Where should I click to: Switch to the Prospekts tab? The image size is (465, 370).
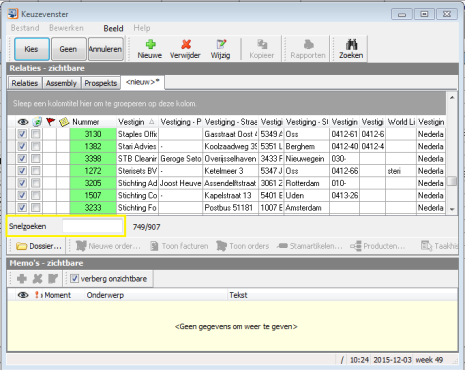pyautogui.click(x=101, y=83)
